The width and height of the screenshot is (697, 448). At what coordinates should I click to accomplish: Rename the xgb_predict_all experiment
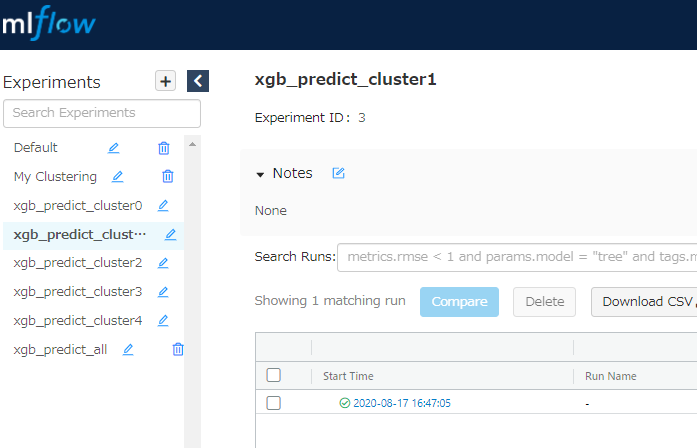click(128, 349)
